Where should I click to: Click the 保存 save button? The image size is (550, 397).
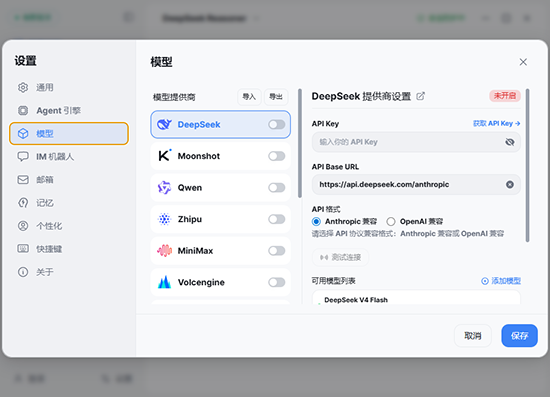click(519, 336)
